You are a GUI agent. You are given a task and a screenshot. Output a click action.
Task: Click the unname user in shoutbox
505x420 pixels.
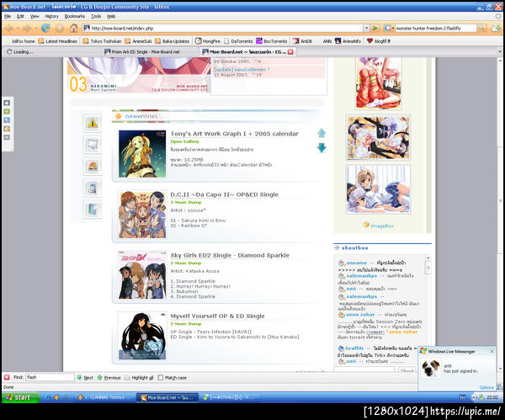[x=357, y=263]
